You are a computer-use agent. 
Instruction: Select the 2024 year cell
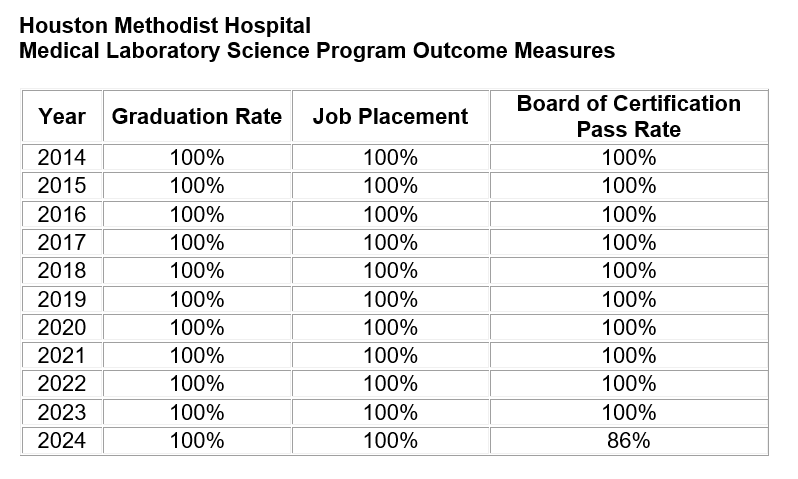(62, 440)
